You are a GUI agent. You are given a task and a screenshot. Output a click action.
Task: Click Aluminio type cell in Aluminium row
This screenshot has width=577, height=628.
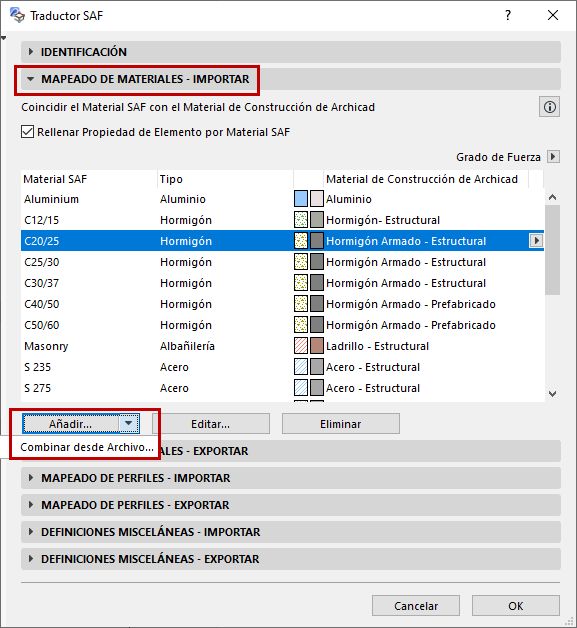[x=183, y=199]
